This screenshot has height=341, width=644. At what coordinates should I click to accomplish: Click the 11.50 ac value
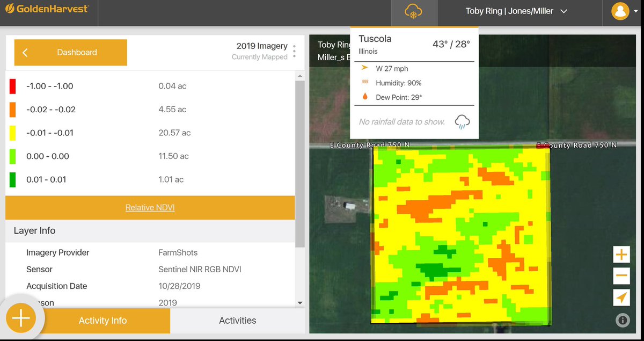pyautogui.click(x=173, y=156)
